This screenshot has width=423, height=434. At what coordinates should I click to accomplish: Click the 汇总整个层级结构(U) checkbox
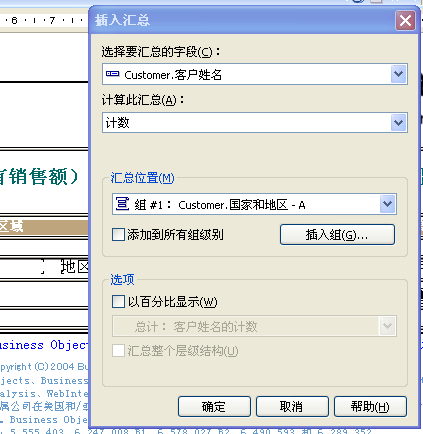118,351
